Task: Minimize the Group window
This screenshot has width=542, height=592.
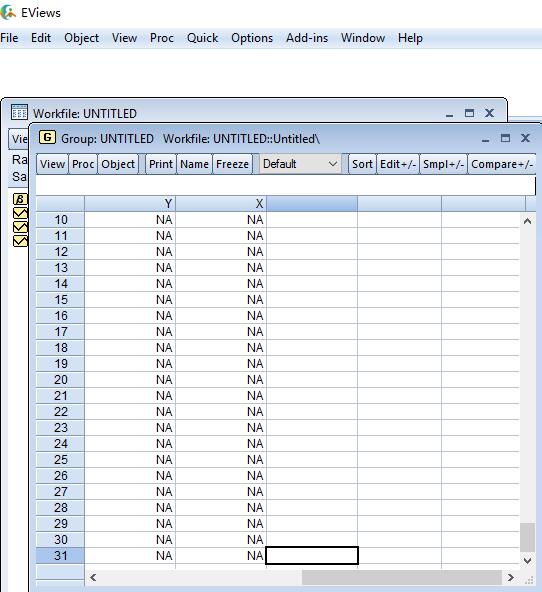Action: (x=485, y=139)
